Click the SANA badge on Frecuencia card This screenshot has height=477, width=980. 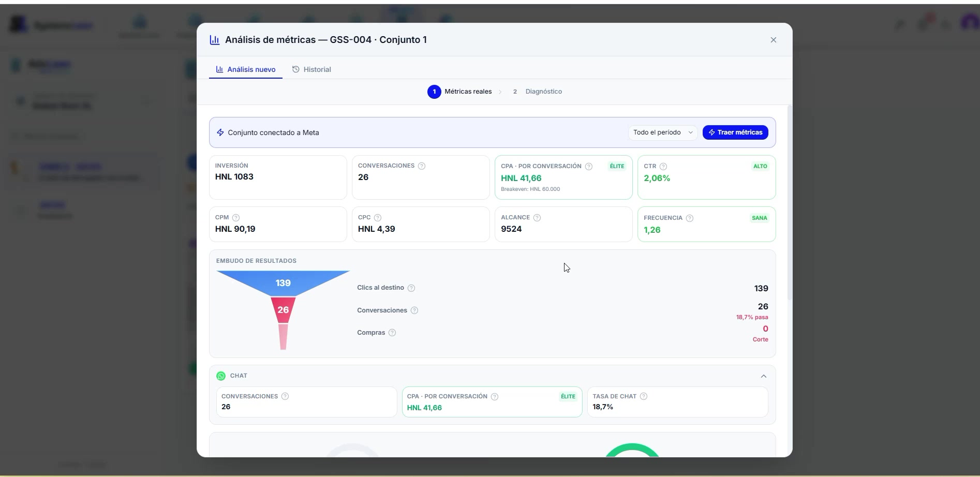(760, 218)
